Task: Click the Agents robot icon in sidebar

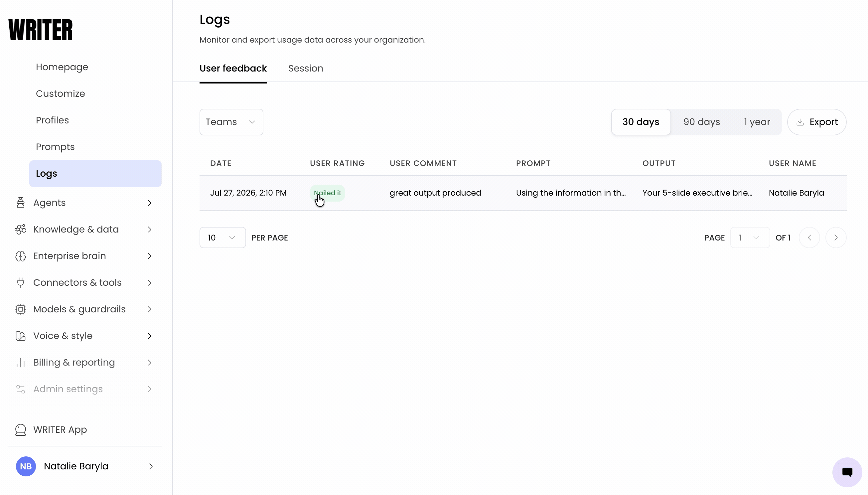Action: tap(20, 203)
